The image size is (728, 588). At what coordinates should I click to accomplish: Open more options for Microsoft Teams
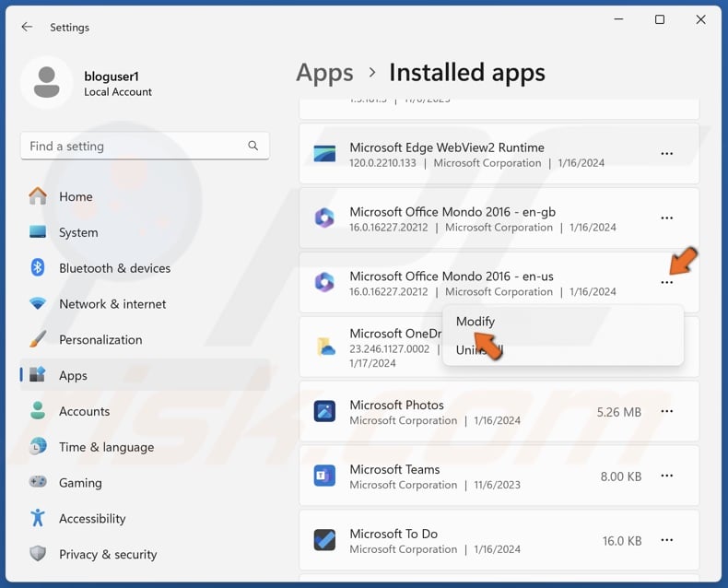tap(666, 476)
